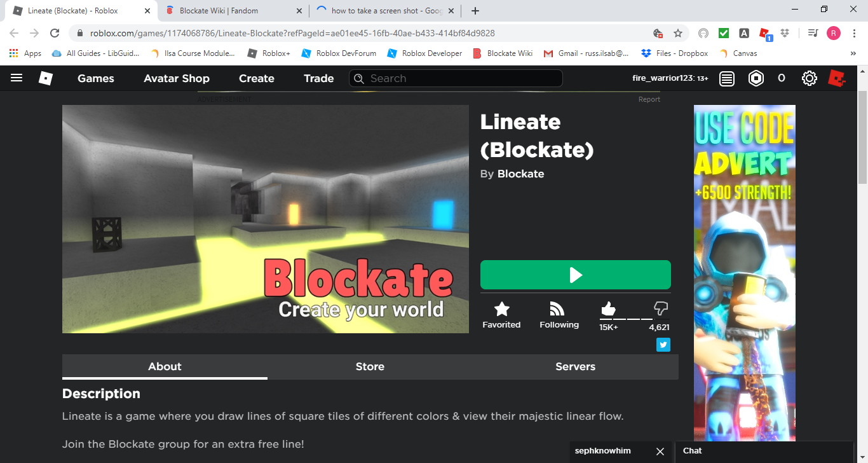Screen dimensions: 868x463
Task: Click the Favorited star icon
Action: click(502, 309)
